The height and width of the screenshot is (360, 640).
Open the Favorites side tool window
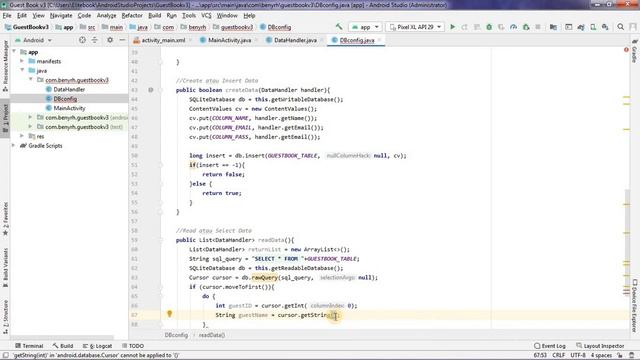(5, 219)
